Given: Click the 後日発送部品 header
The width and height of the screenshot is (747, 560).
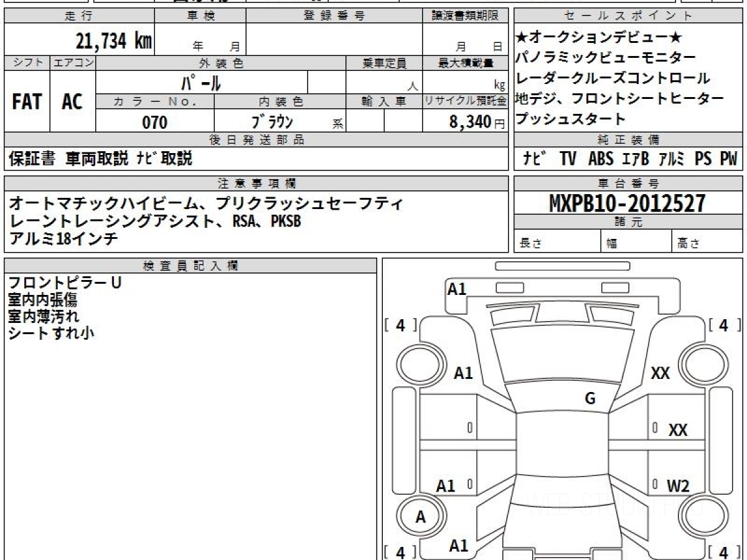Looking at the screenshot, I should (256, 140).
